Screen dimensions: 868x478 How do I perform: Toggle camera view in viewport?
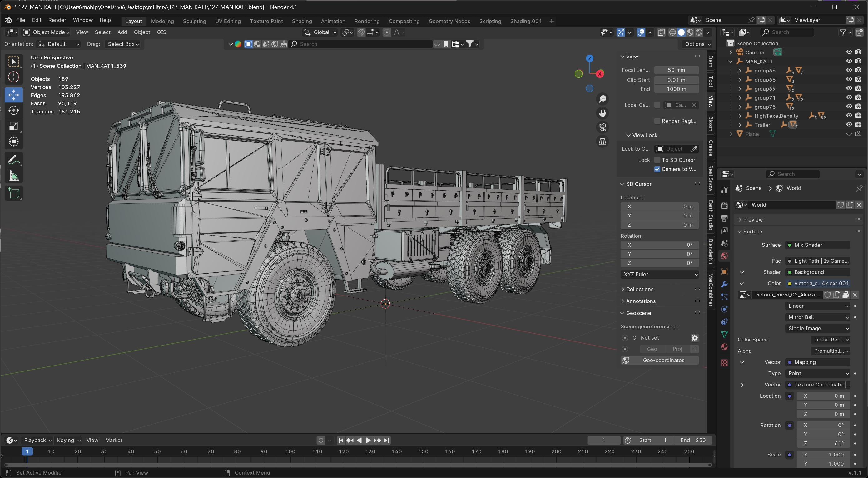603,127
